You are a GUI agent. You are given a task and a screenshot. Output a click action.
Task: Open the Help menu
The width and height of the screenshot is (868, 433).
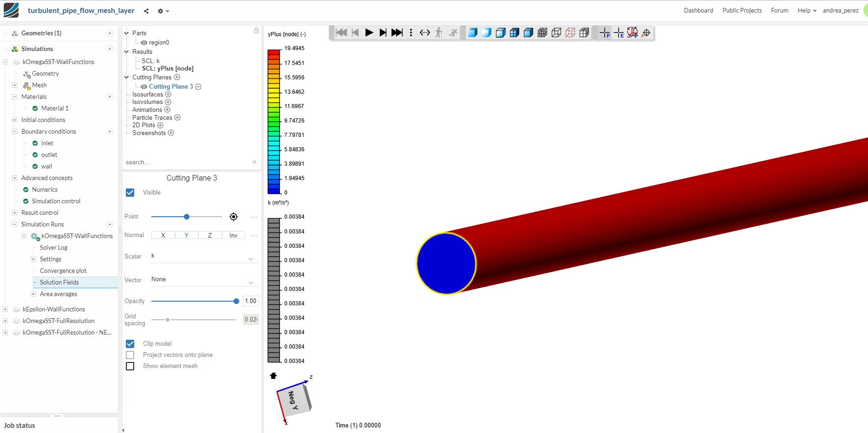coord(807,11)
